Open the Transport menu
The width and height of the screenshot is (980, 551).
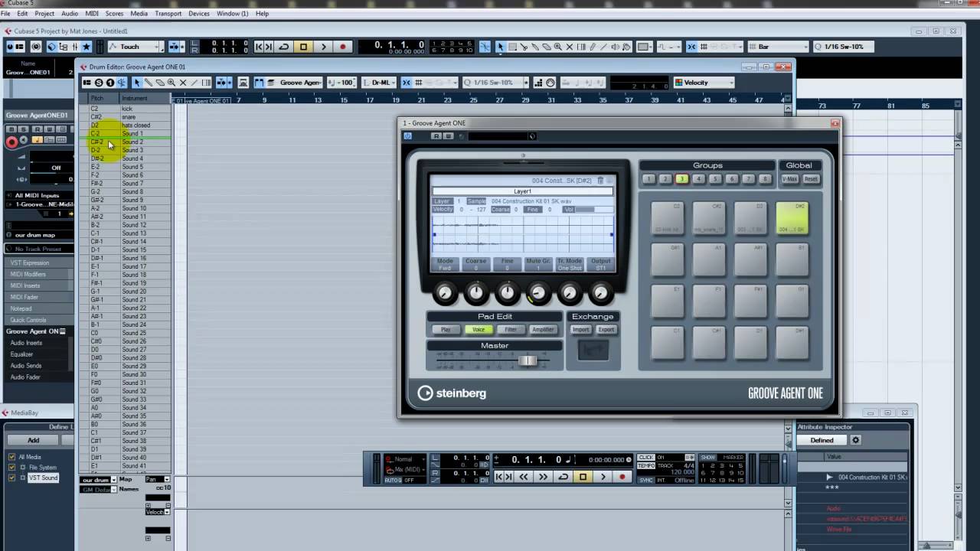coord(168,14)
